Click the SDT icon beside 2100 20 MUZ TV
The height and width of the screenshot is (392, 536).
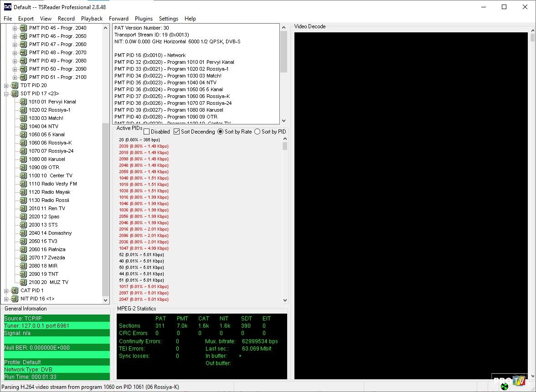(23, 282)
